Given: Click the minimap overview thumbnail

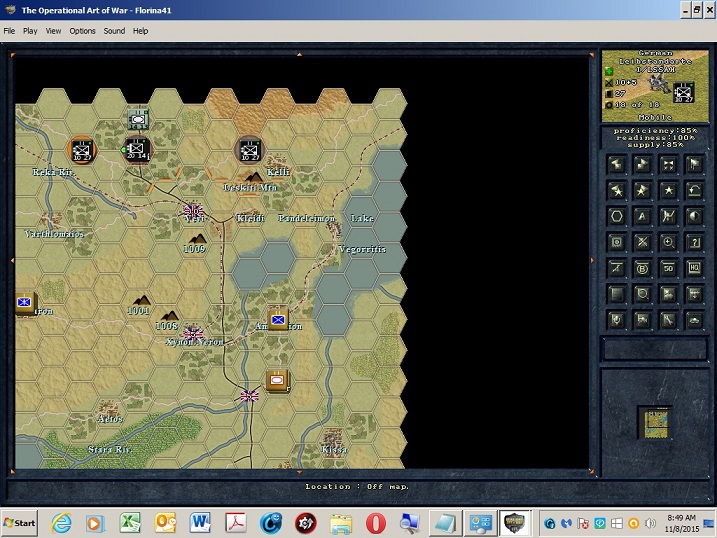Looking at the screenshot, I should 655,423.
